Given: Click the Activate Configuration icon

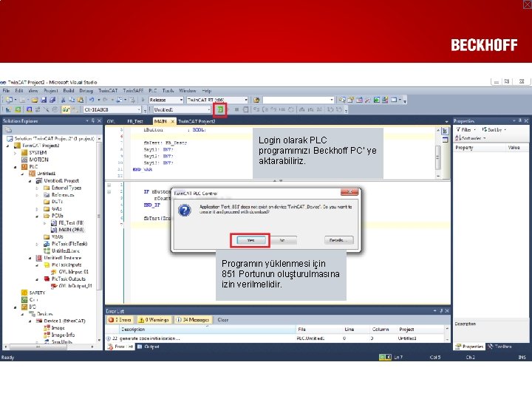Looking at the screenshot, I should click(8, 109).
